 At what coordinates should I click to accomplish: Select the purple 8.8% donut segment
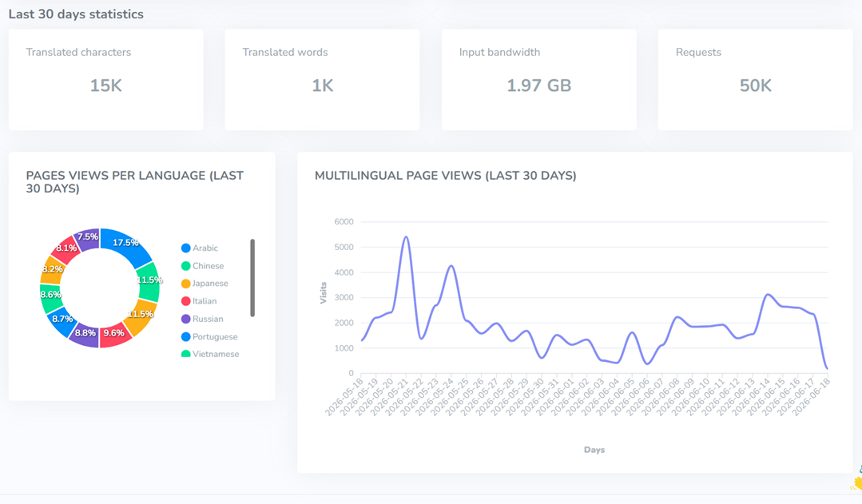click(85, 334)
